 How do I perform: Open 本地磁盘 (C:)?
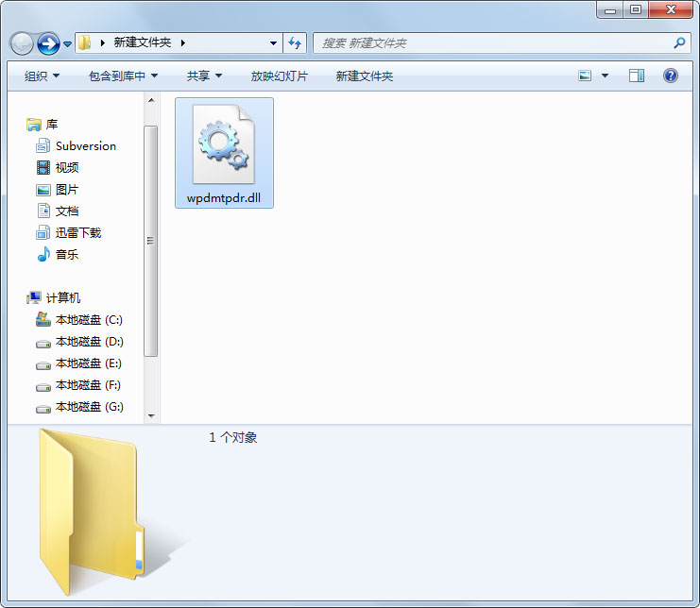coord(89,320)
